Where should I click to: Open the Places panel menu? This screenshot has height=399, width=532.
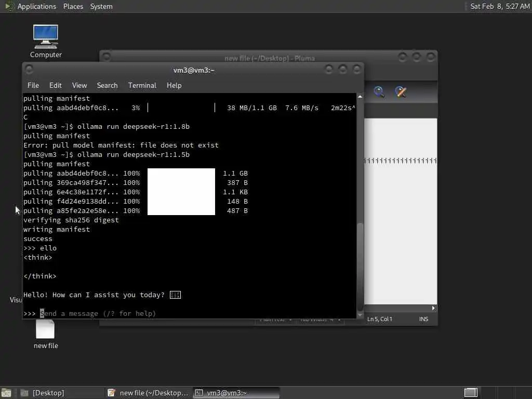click(73, 6)
